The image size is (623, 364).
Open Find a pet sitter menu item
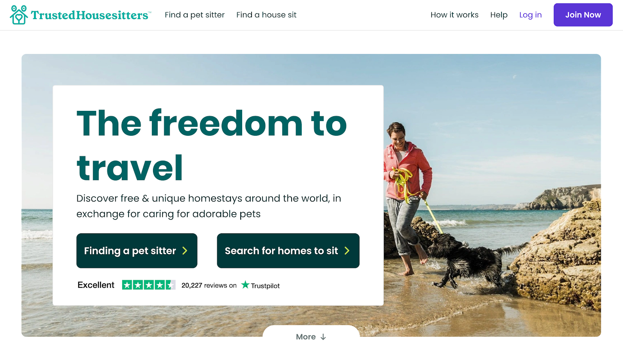pyautogui.click(x=195, y=15)
